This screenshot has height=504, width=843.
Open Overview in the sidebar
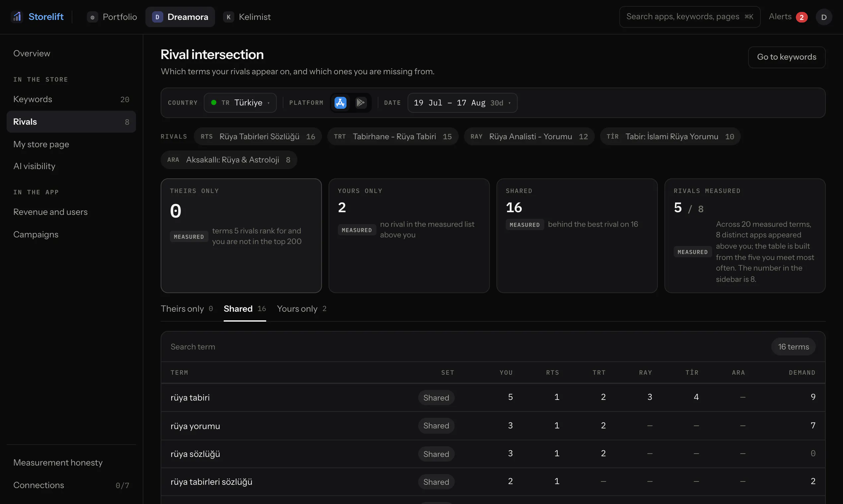click(71, 54)
